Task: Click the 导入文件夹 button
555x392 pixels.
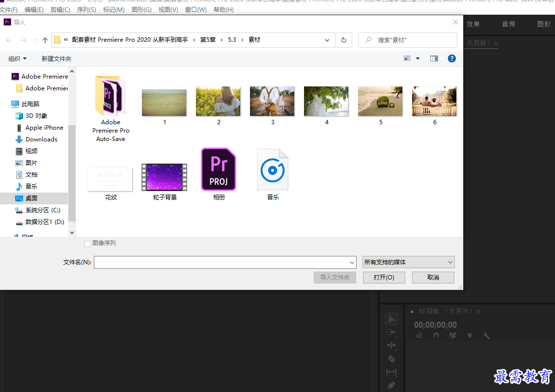Action: [x=335, y=277]
